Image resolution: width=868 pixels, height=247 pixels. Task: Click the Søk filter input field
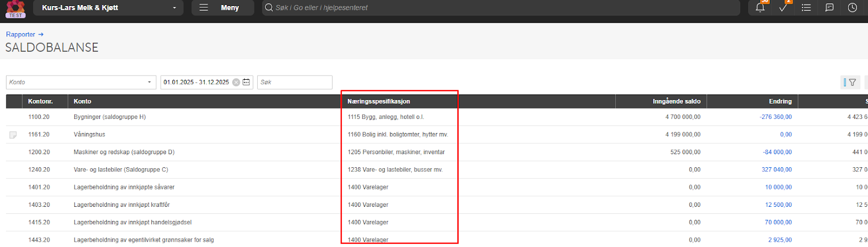[x=295, y=82]
